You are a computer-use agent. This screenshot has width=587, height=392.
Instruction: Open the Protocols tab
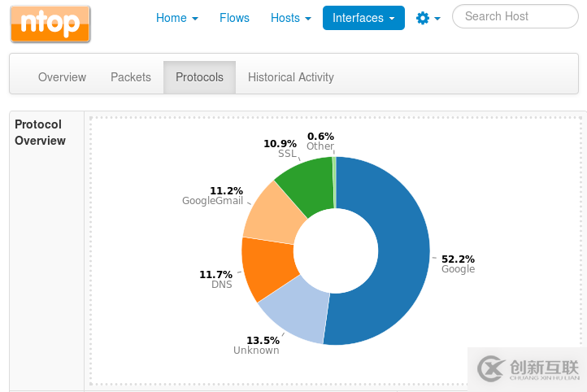click(199, 77)
